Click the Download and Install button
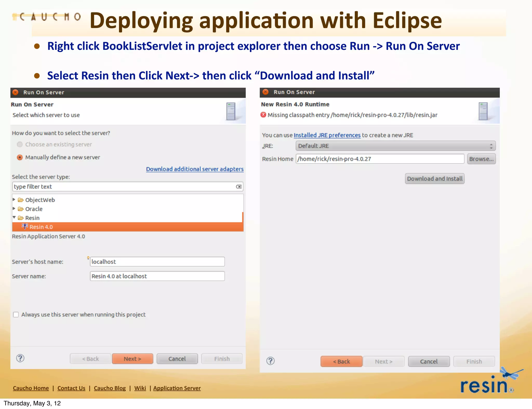Screen dimensions: 532x409 pos(435,179)
